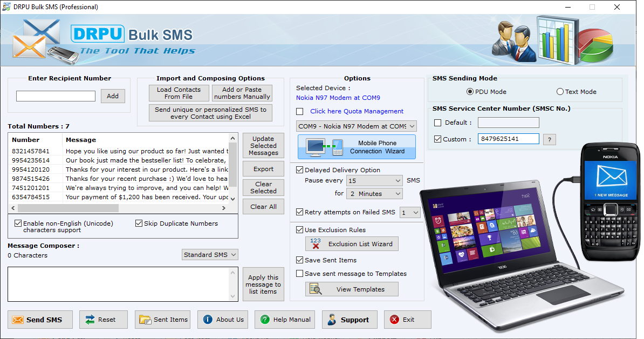Open Mobile Phone Connection Wizard

(357, 147)
